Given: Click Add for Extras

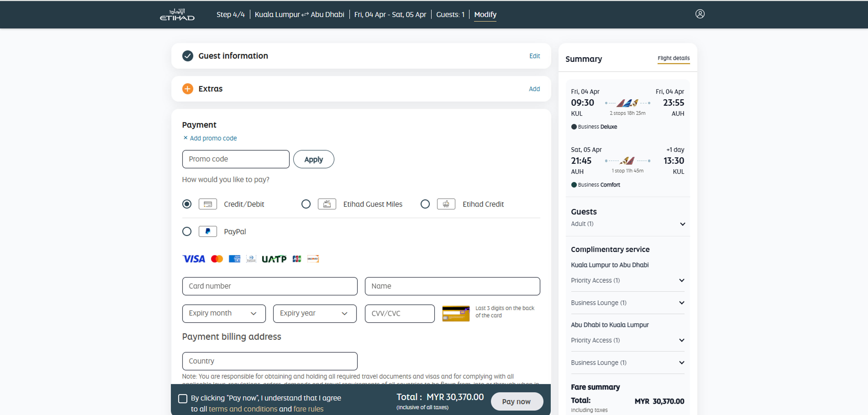Looking at the screenshot, I should tap(534, 89).
